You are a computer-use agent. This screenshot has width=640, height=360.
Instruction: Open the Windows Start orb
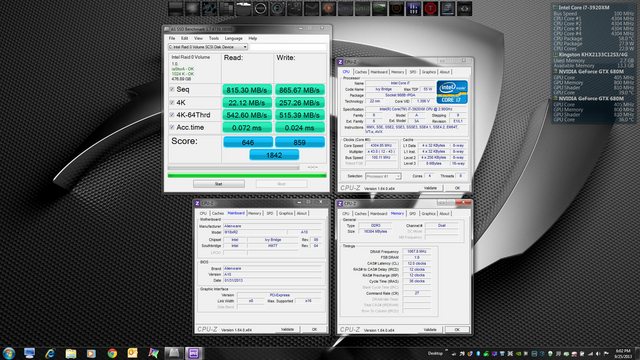[x=9, y=353]
